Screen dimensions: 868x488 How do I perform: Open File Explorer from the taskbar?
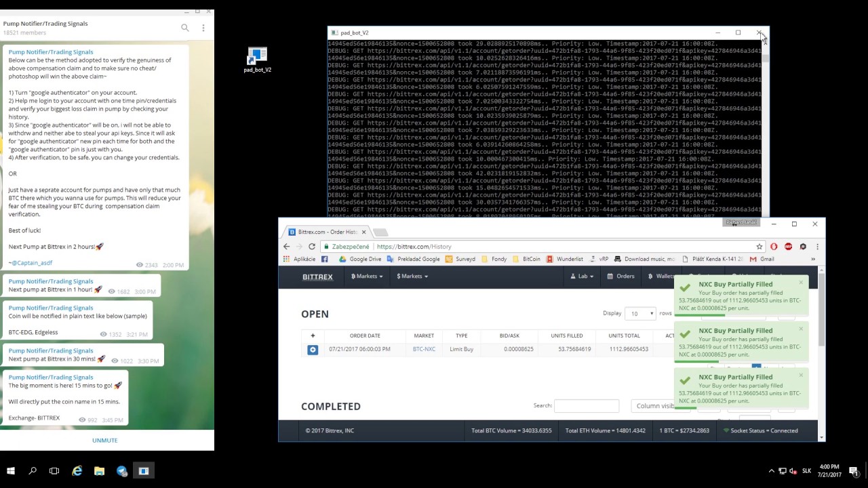click(x=99, y=470)
